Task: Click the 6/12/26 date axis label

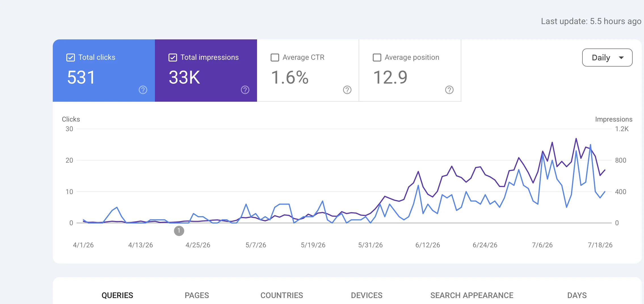Action: coord(428,245)
